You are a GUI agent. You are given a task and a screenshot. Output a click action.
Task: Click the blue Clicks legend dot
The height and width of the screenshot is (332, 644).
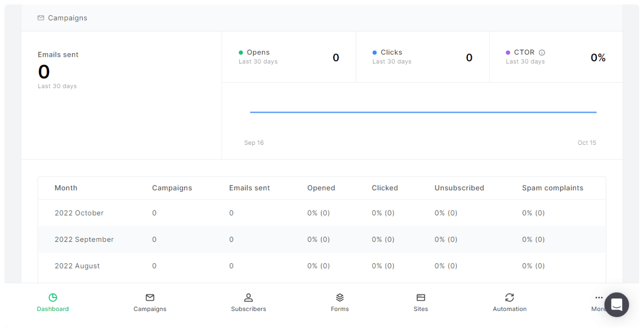click(375, 53)
